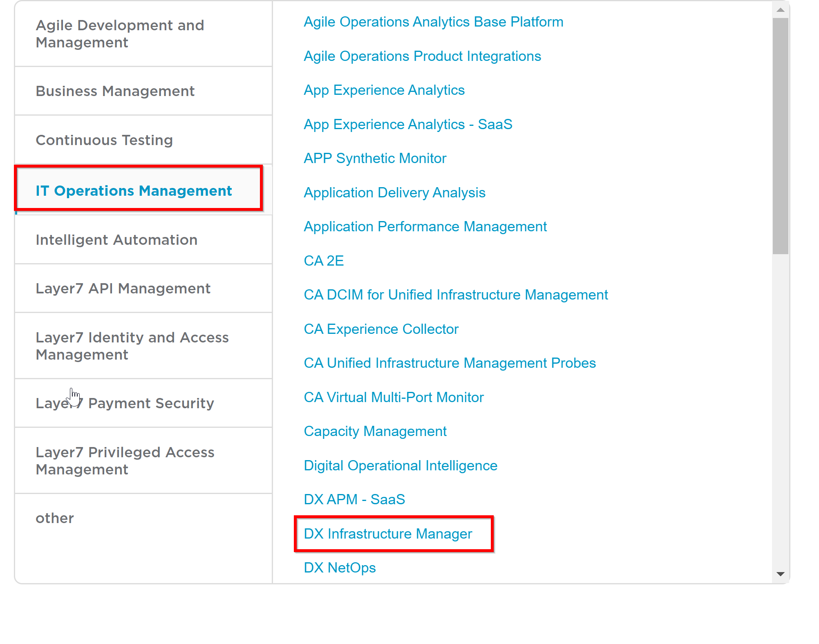Image resolution: width=819 pixels, height=644 pixels.
Task: Open the Layer7 Payment Security category
Action: pyautogui.click(x=125, y=403)
